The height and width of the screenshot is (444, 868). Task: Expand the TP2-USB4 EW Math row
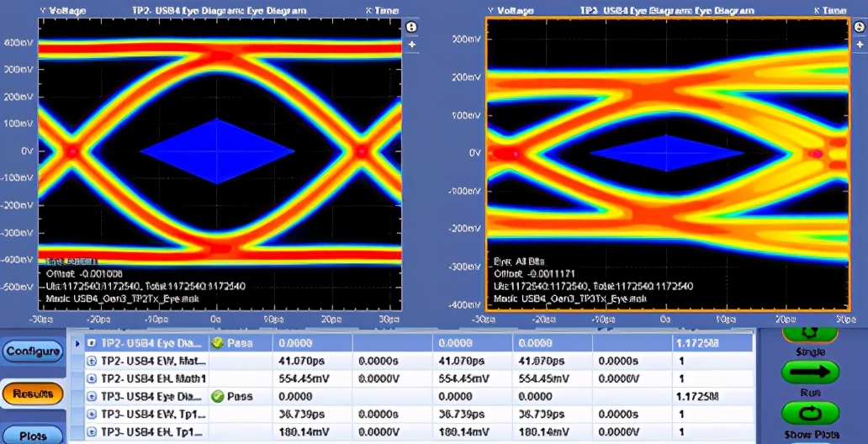93,361
